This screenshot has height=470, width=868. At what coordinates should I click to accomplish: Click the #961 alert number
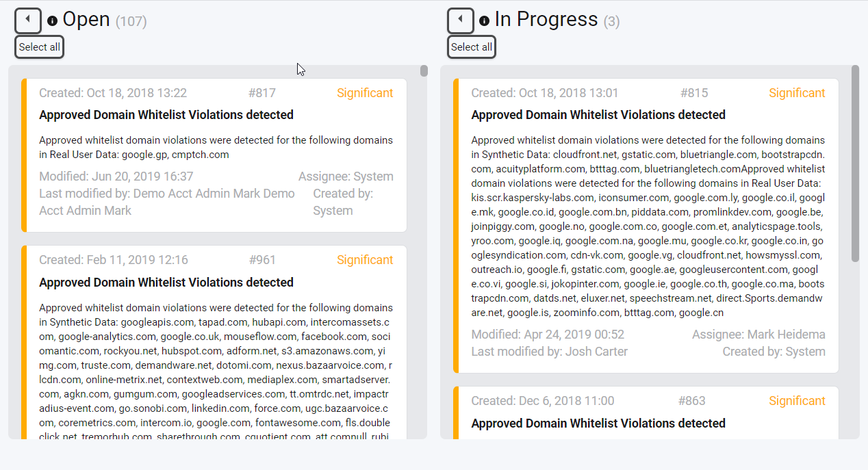point(262,260)
